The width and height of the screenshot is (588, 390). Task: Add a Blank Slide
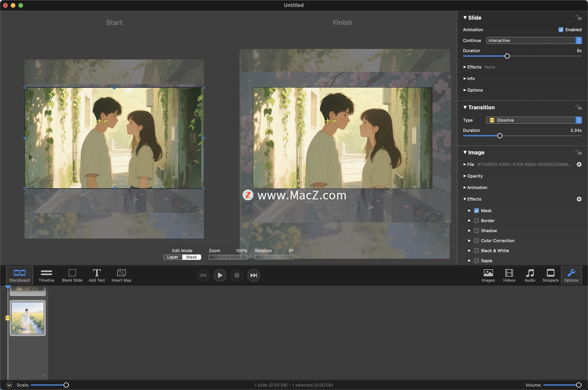click(x=72, y=275)
